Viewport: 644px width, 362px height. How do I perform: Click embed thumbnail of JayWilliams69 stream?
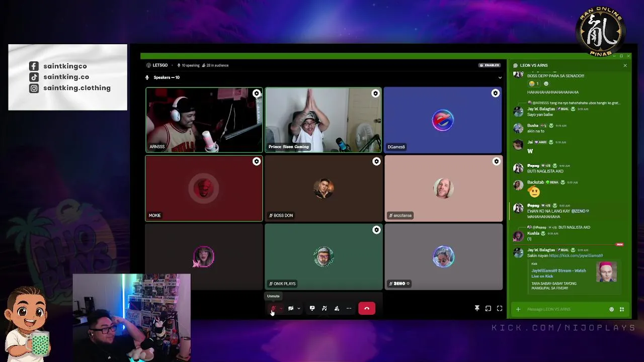tap(606, 272)
